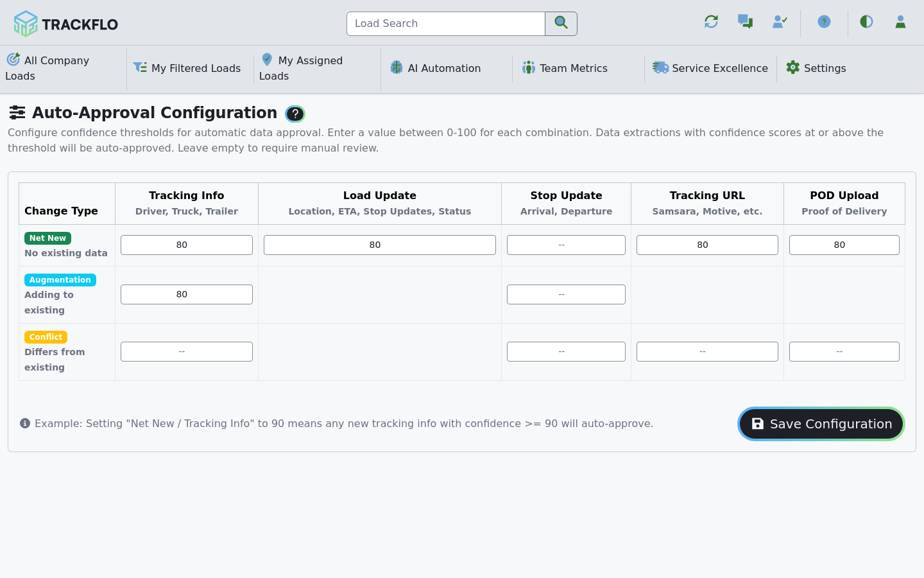The width and height of the screenshot is (924, 578).
Task: Navigate to Service Excellence
Action: coord(710,68)
